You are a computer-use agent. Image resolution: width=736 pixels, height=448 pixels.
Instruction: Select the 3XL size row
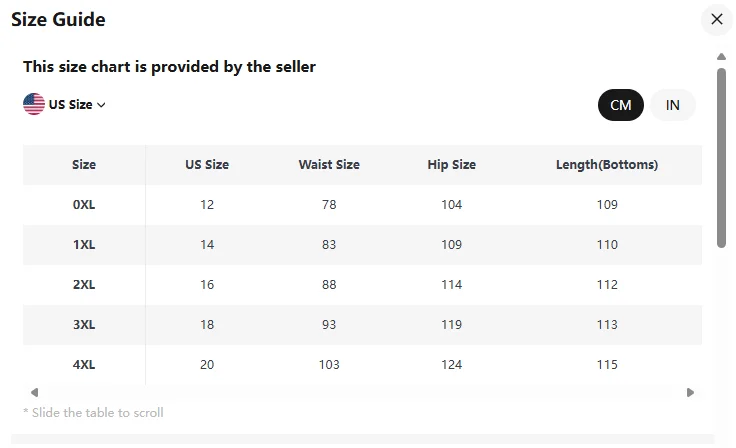[362, 324]
